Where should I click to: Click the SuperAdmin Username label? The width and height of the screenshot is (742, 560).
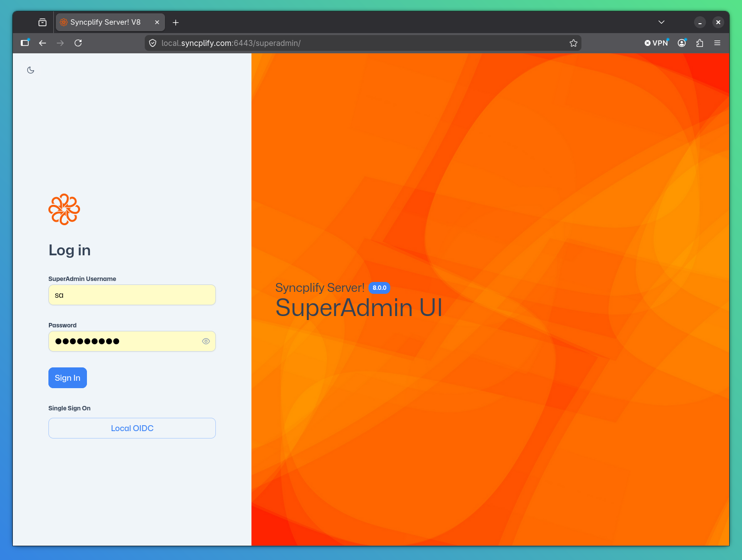tap(82, 279)
